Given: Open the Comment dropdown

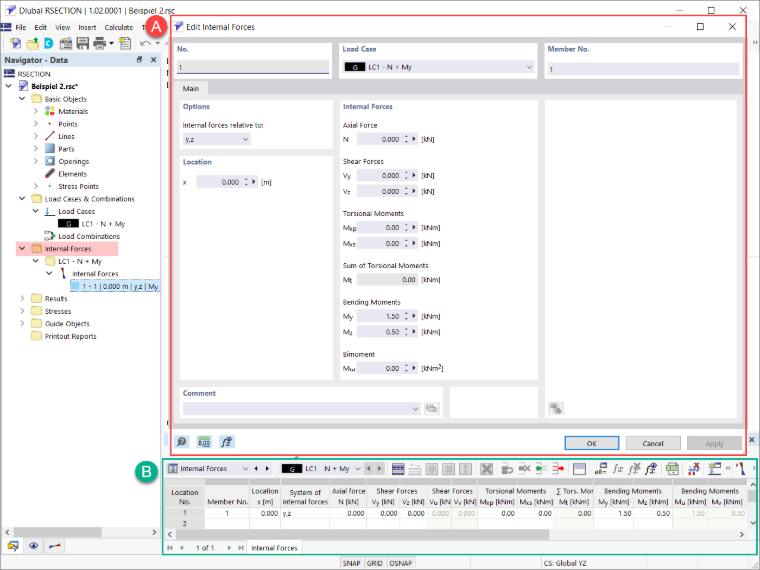Looking at the screenshot, I should pos(415,409).
